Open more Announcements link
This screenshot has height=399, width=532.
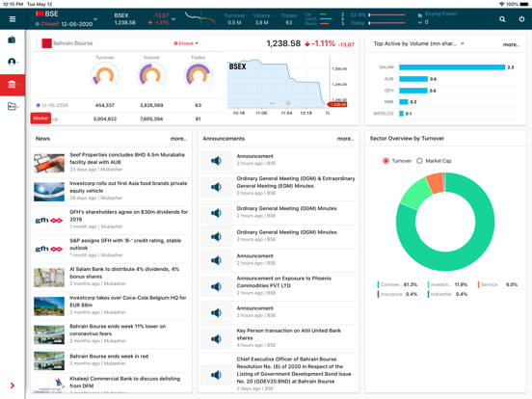click(x=345, y=139)
